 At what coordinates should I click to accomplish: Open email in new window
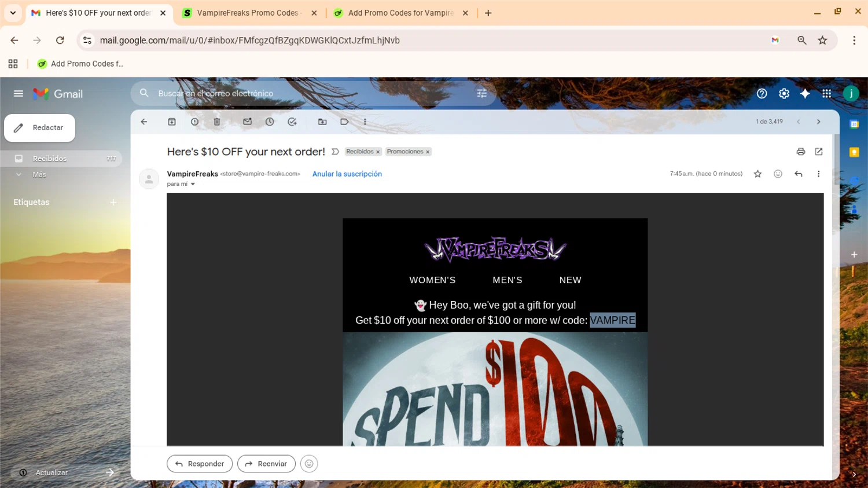point(819,152)
